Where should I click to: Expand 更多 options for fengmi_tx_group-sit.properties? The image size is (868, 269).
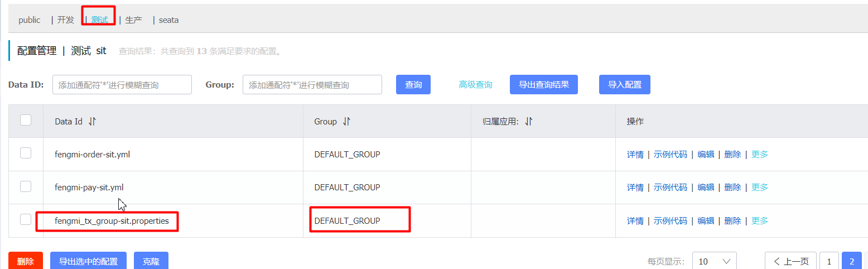tap(759, 221)
